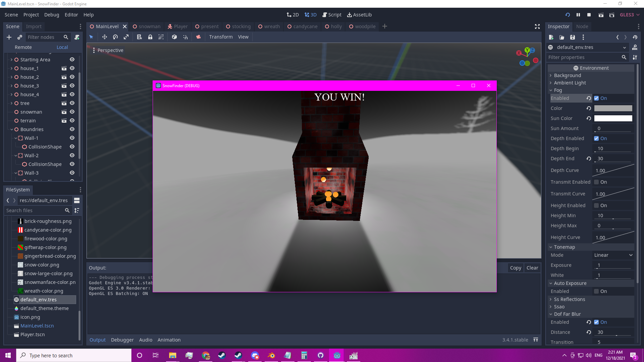
Task: Stop the running scene
Action: [x=589, y=15]
